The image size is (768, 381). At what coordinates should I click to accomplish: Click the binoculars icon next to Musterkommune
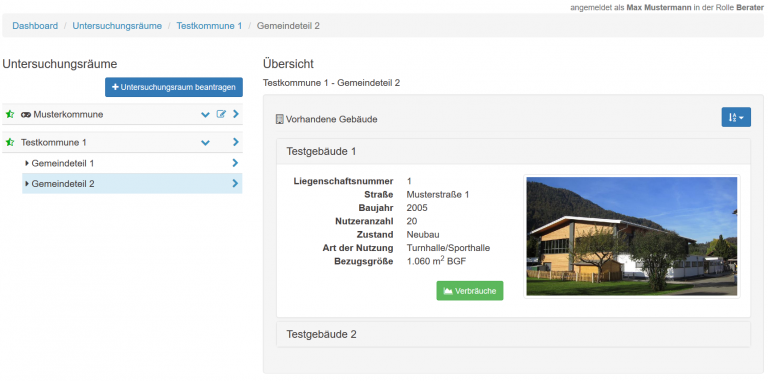(26, 115)
